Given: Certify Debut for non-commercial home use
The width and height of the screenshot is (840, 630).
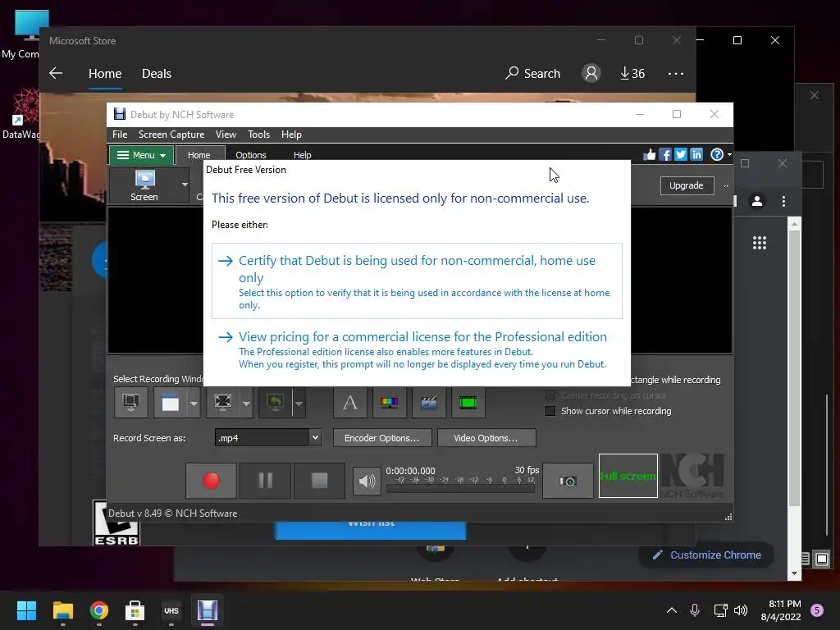Looking at the screenshot, I should tap(417, 281).
